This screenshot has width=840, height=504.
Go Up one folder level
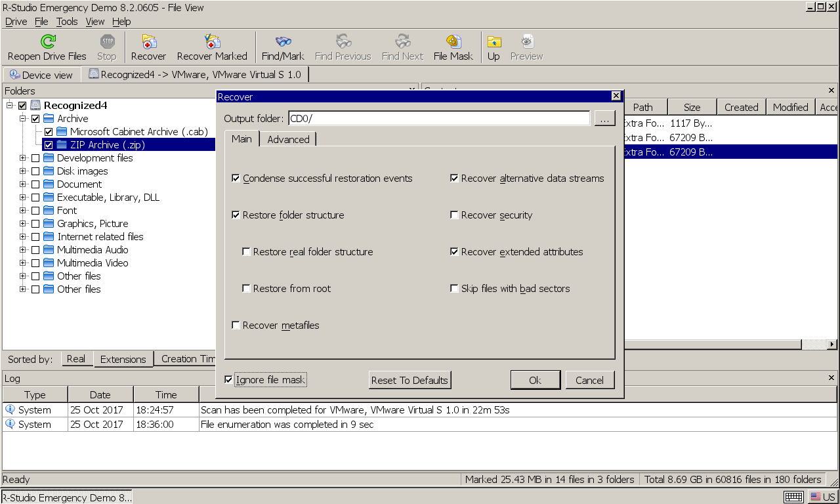(x=493, y=42)
